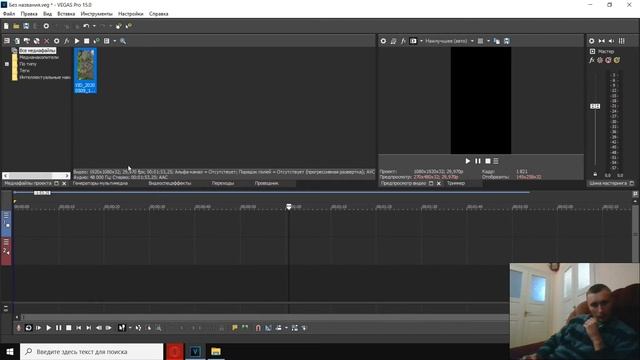Switch to the 'Тример' tab
Viewport: 640px width, 360px height.
(x=456, y=183)
